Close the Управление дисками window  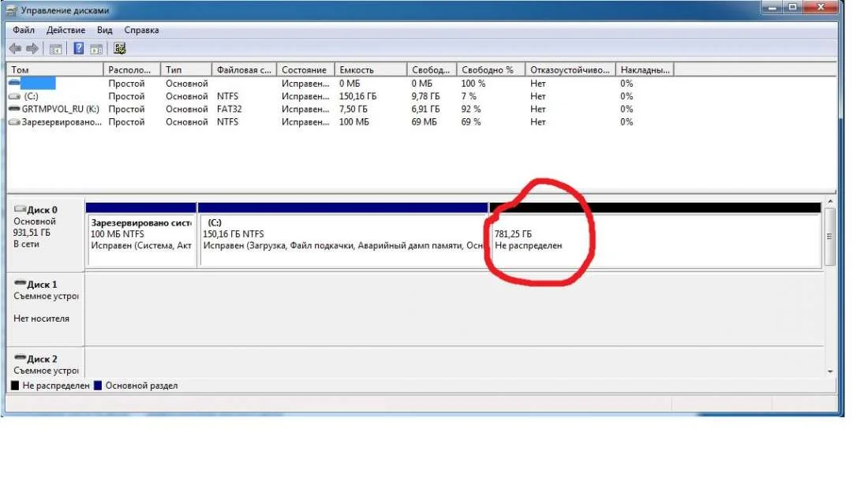pos(821,7)
